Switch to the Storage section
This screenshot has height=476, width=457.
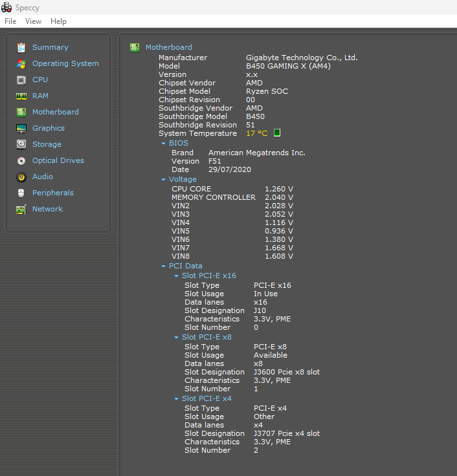pyautogui.click(x=47, y=144)
